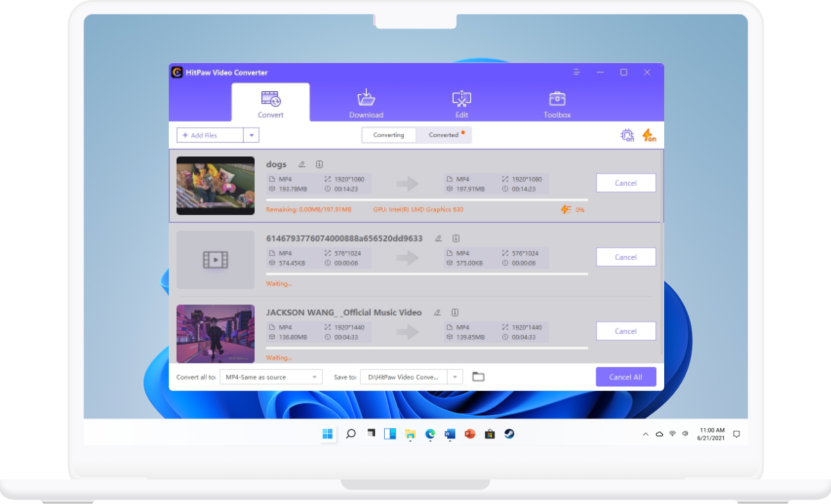Click the Add Files button
The image size is (831, 504).
pos(210,135)
